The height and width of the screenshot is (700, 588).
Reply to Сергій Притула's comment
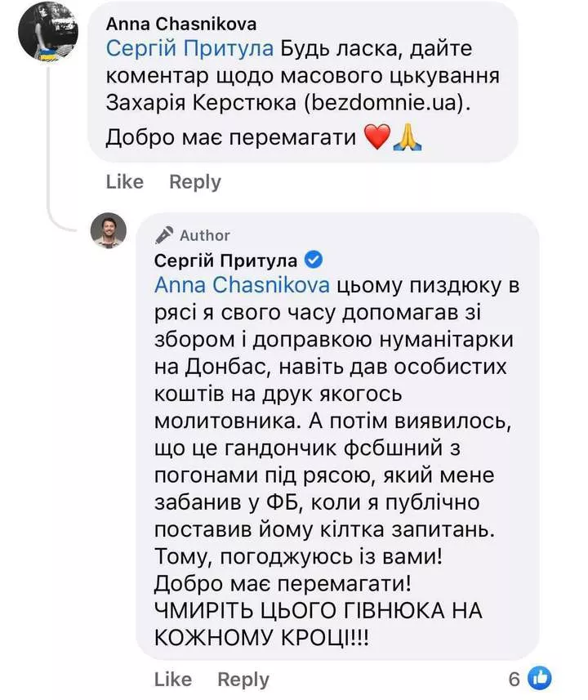[x=243, y=679]
